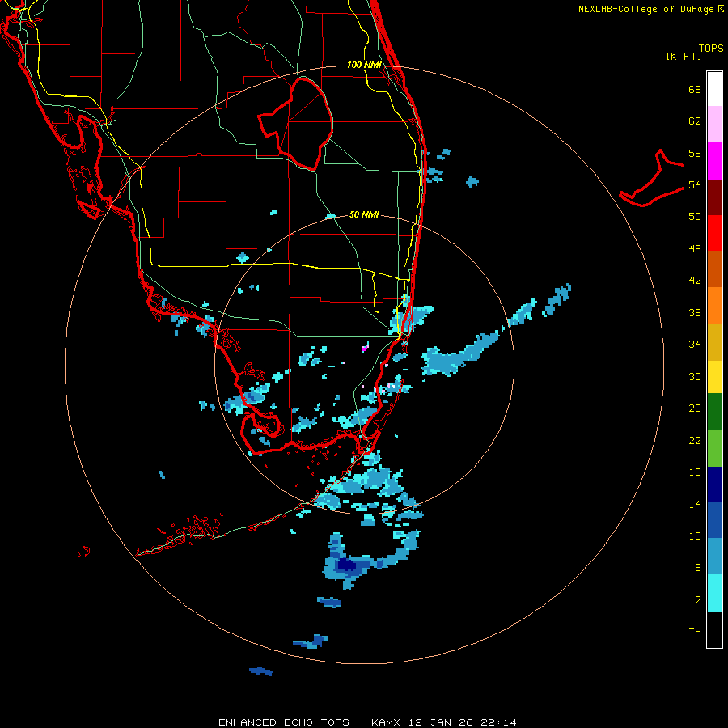Click the 100 NMI range ring label
This screenshot has height=728, width=728.
click(x=364, y=65)
